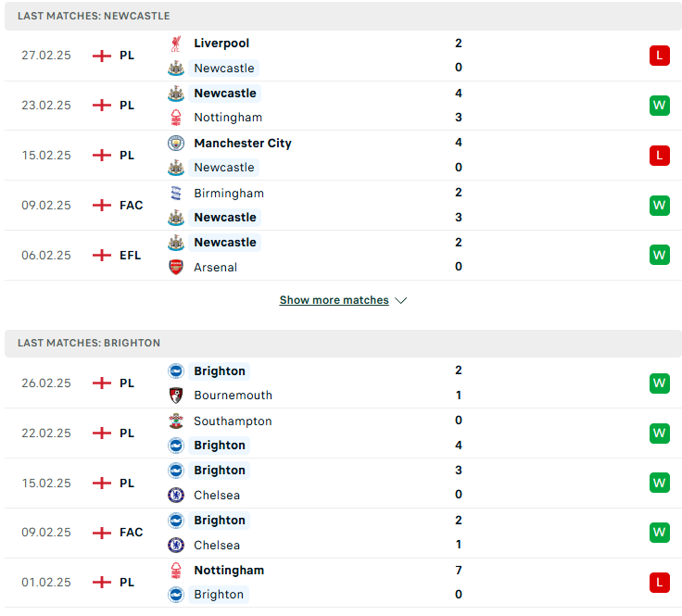Open Newcastle vs Nottingham 23.02.25 match row
Screen dimensions: 682x616
(x=343, y=106)
